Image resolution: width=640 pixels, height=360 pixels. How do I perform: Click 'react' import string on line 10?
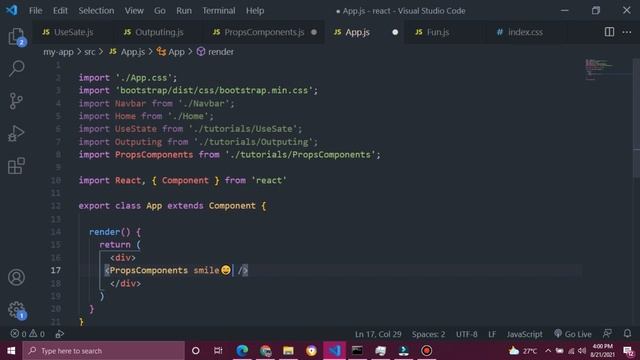269,180
